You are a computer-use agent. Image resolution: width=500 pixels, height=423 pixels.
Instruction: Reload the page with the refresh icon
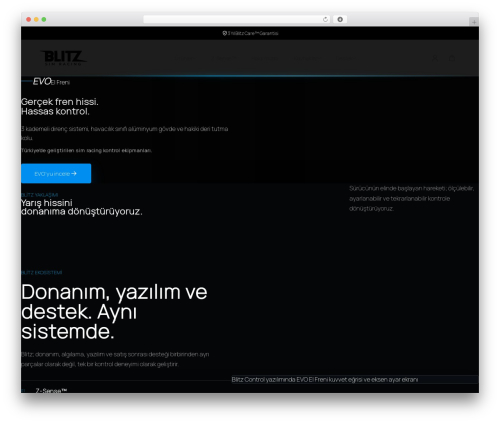tap(325, 19)
